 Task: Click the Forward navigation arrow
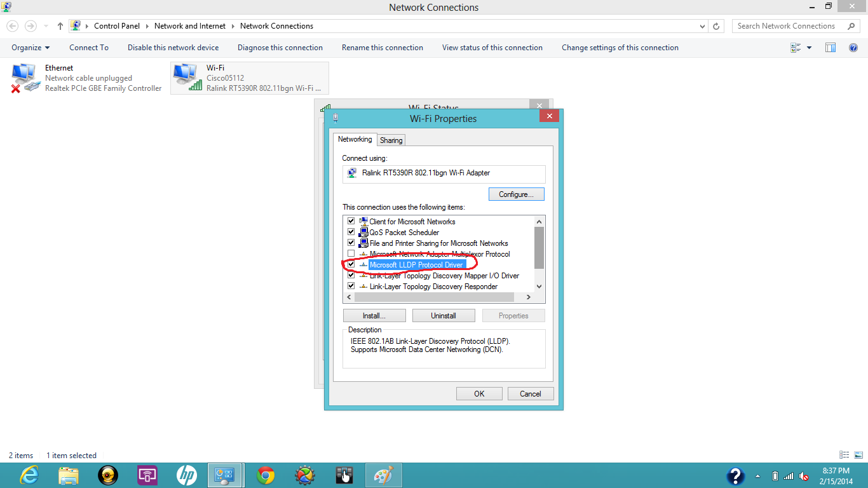[31, 26]
